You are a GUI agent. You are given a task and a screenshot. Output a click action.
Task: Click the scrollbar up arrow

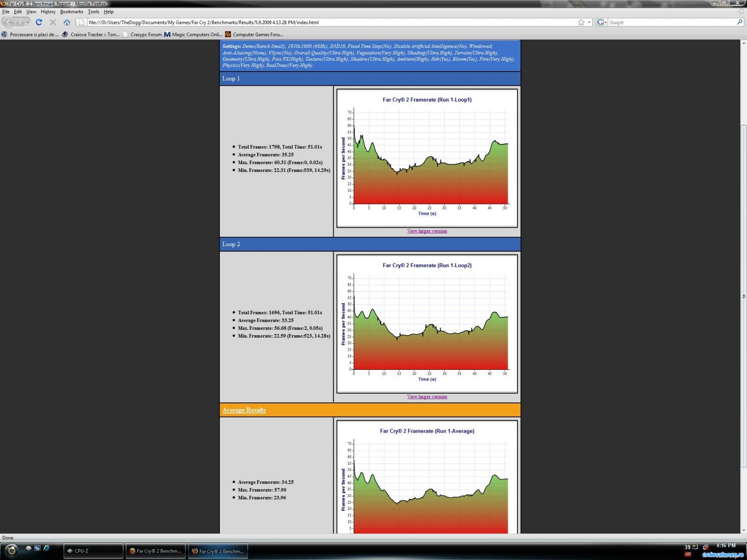tap(743, 43)
